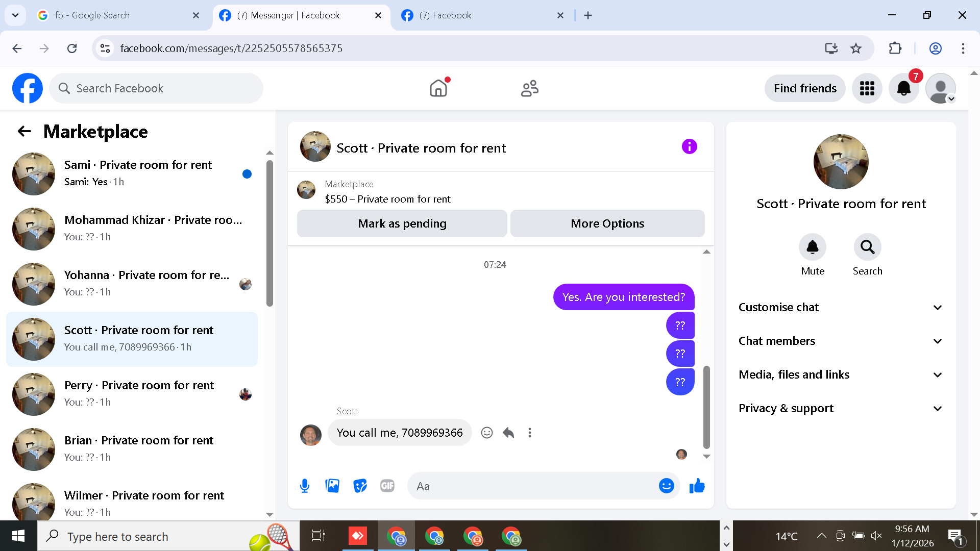Click the voice clip microphone icon
The width and height of the screenshot is (980, 551).
pos(305,486)
